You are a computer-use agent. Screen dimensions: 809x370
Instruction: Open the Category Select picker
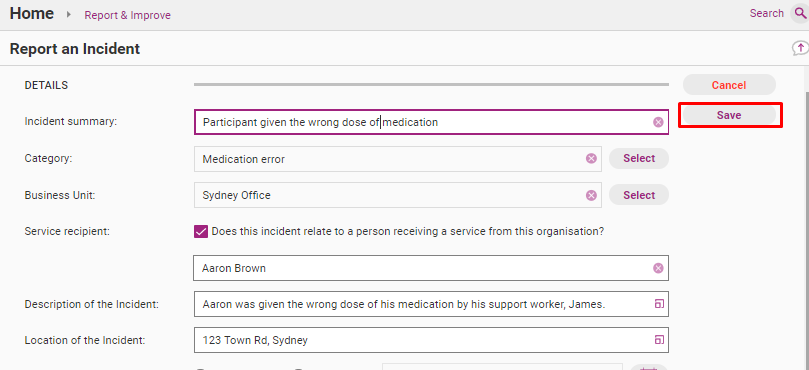point(639,158)
